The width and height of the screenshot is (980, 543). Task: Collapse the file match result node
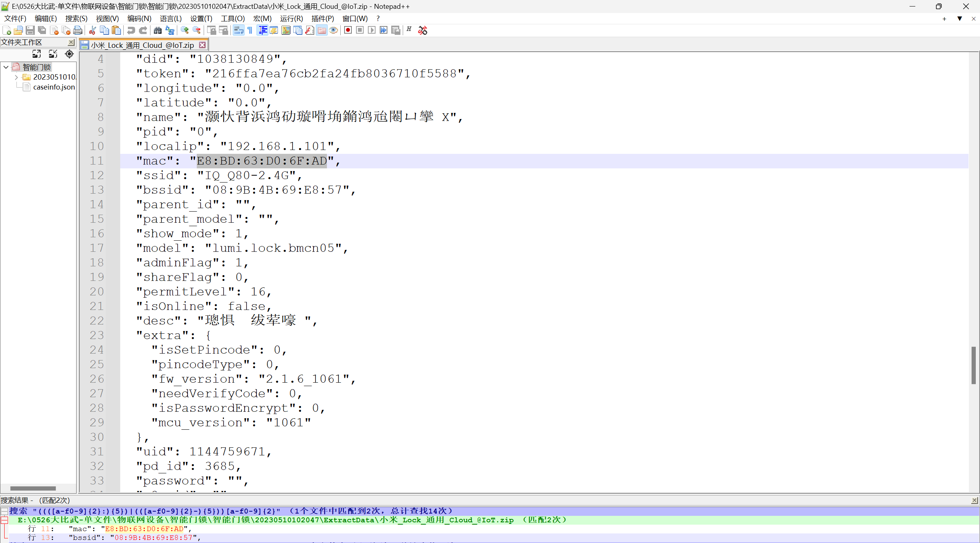4,520
